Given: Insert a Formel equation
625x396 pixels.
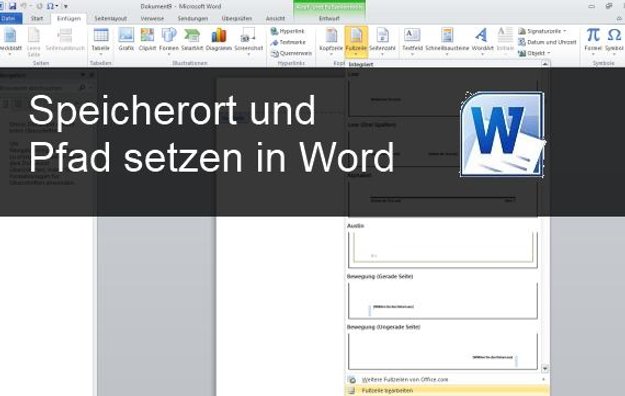Looking at the screenshot, I should 593,42.
